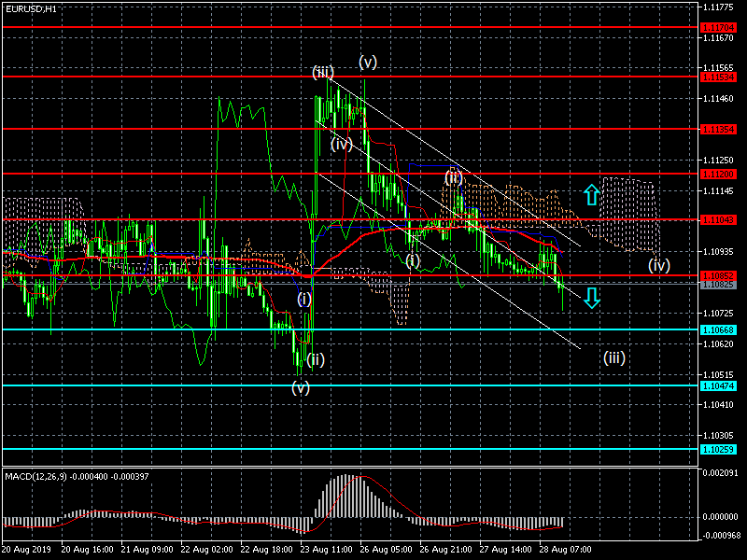Click the 28 Aug 07:00 time axis label
The height and width of the screenshot is (560, 747).
tap(566, 550)
